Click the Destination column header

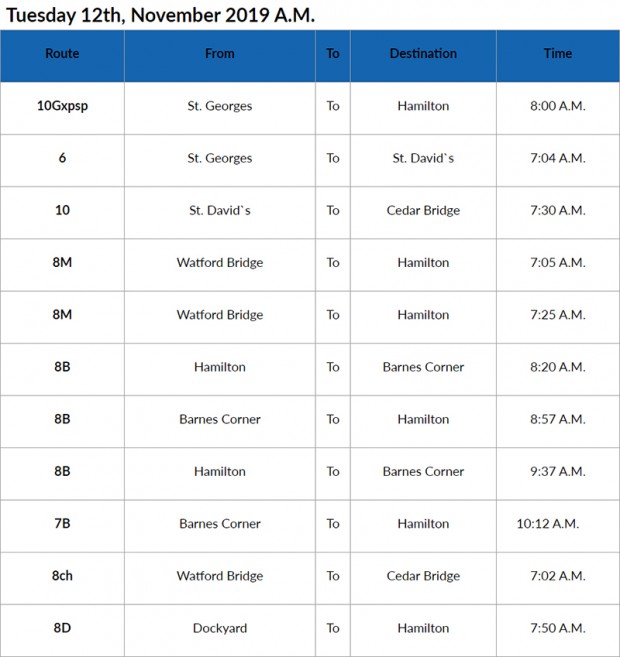click(423, 54)
